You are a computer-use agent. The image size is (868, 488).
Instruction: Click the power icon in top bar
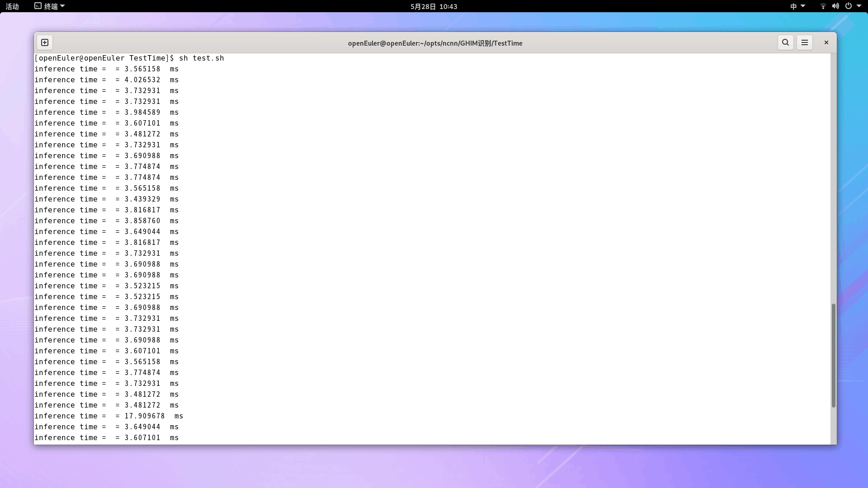point(848,6)
